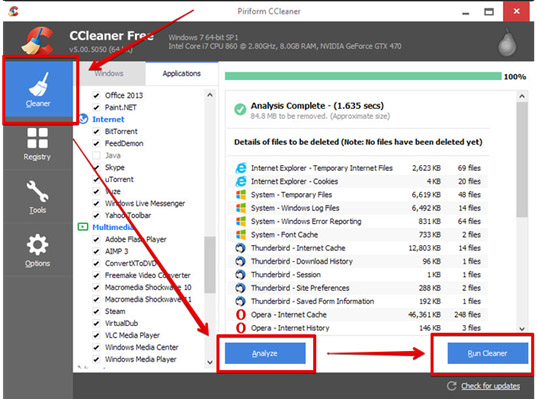
Task: Click the results pane scrollbar thumb
Action: [522, 160]
